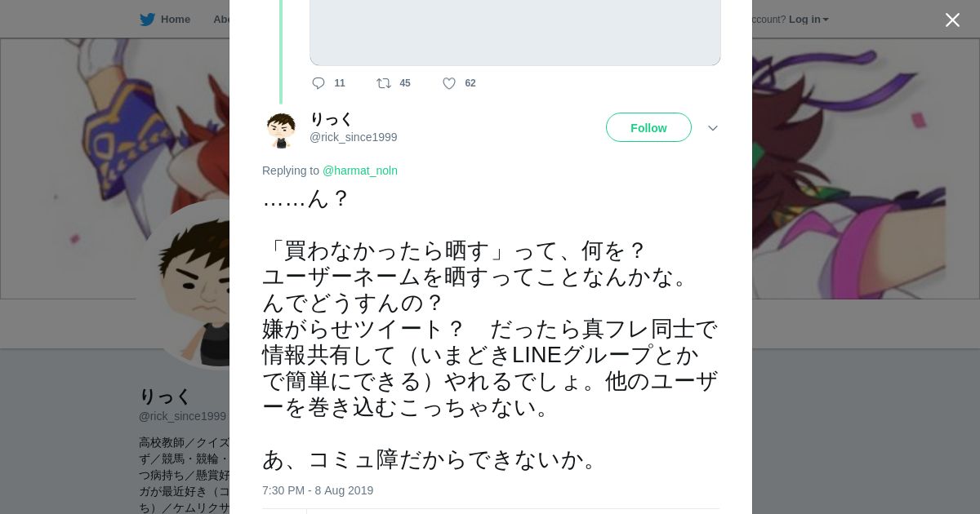Open the tweet timestamp 8 Aug 2019
This screenshot has height=514, width=980.
click(x=318, y=490)
